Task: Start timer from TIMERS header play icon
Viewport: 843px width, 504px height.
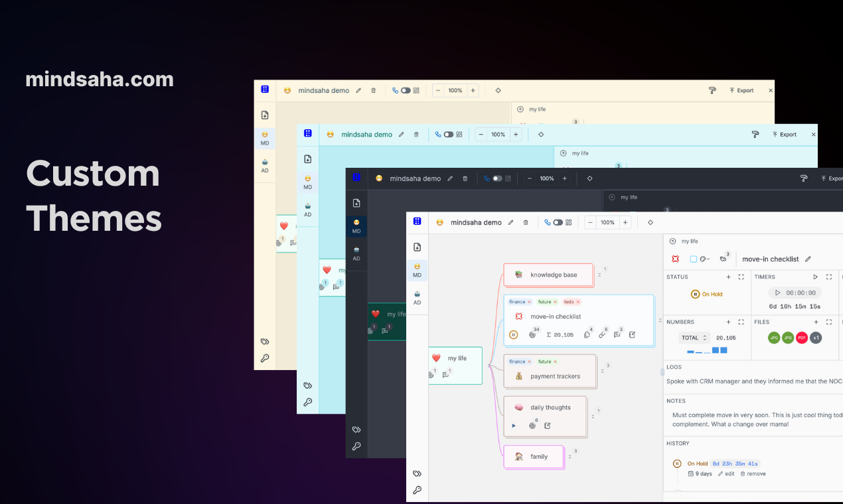Action: [x=816, y=277]
